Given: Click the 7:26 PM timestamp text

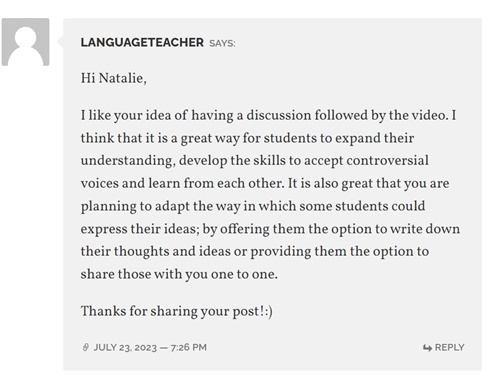Looking at the screenshot, I should [x=189, y=347].
